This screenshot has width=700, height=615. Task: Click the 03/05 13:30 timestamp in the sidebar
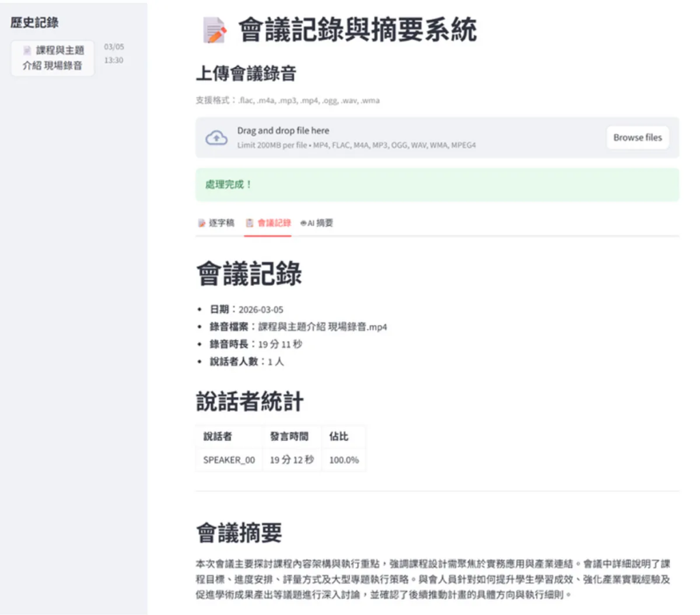pos(113,53)
